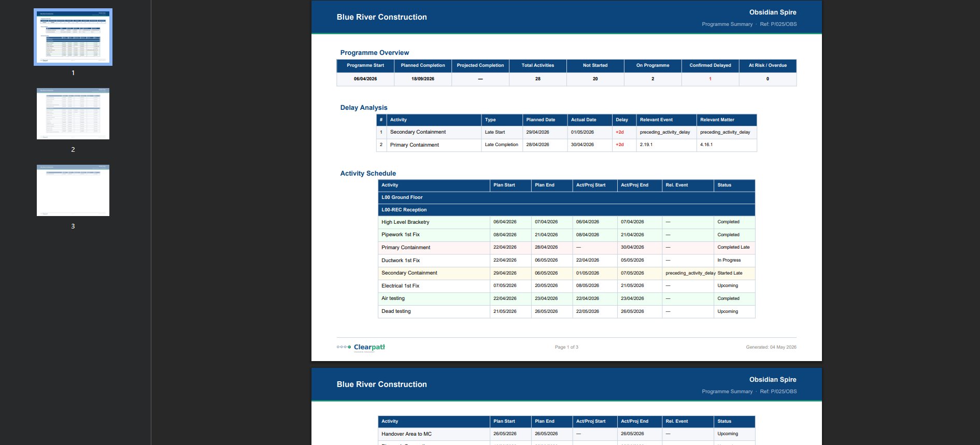Click the 'Programme Overview' section heading
Viewport: 980px width, 445px height.
pos(375,53)
